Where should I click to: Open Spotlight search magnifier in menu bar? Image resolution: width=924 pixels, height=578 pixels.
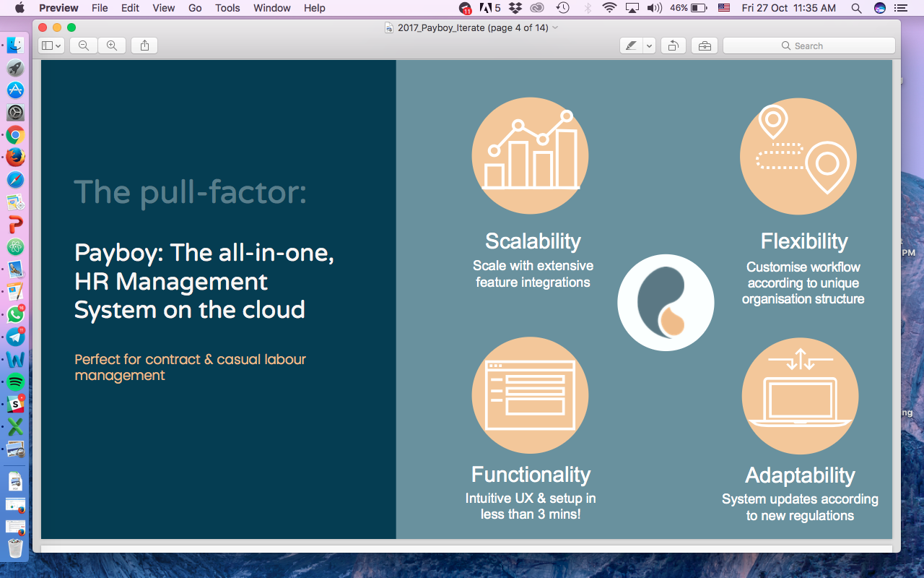click(x=856, y=8)
